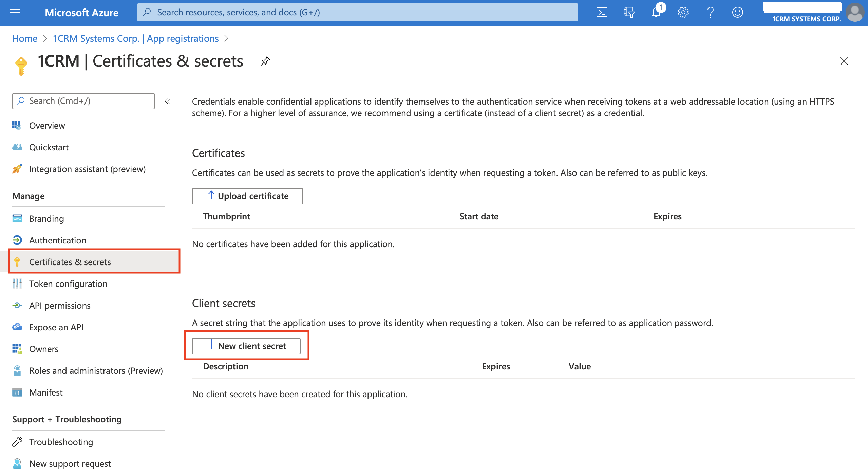The height and width of the screenshot is (476, 868).
Task: Open the help question mark menu
Action: point(710,13)
